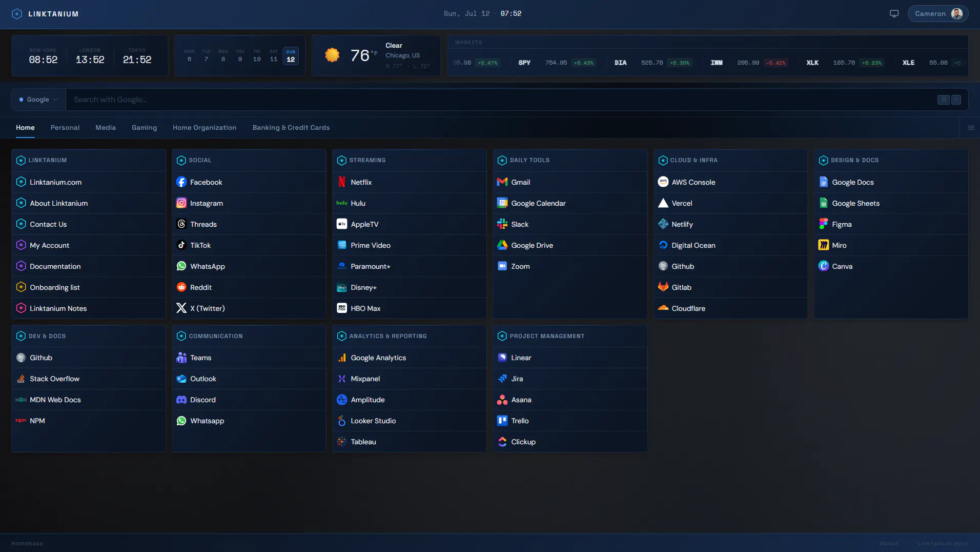Viewport: 980px width, 552px height.
Task: Click the HBO Max icon
Action: (x=342, y=308)
